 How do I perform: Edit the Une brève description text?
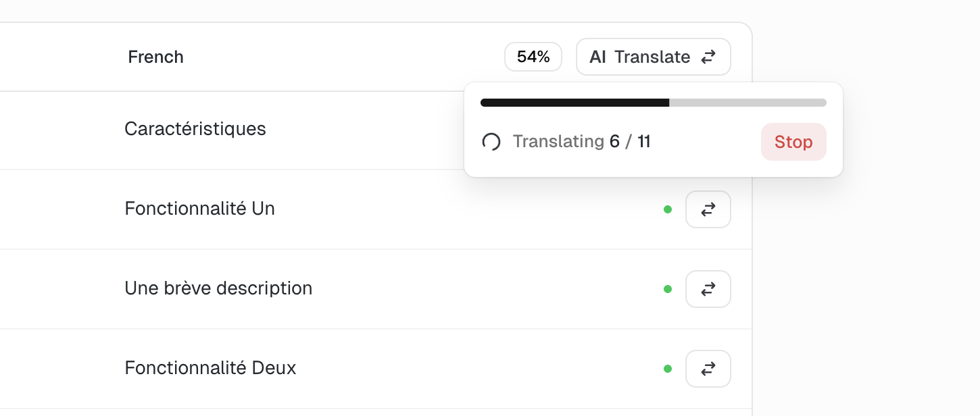click(218, 288)
